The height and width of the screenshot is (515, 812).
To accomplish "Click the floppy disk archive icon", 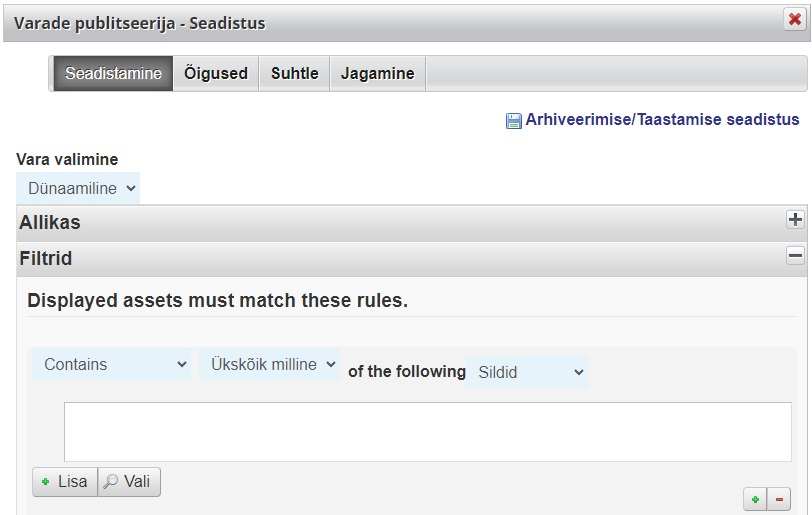I will (x=513, y=121).
